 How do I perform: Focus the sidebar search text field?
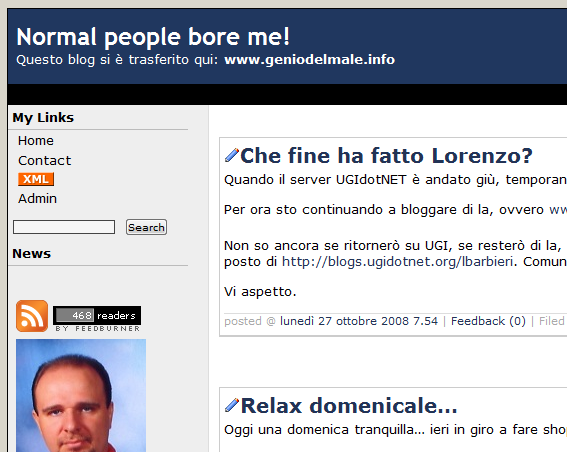click(x=64, y=227)
